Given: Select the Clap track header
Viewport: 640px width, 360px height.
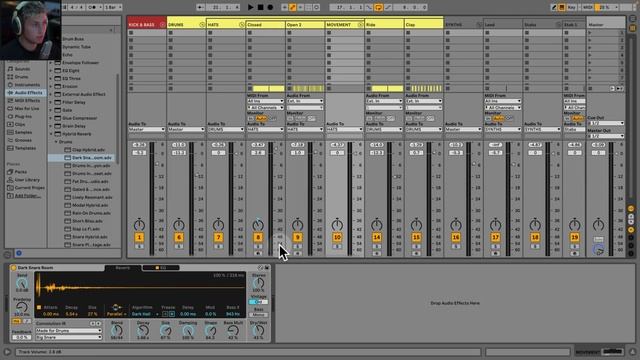Looking at the screenshot, I should pyautogui.click(x=424, y=24).
